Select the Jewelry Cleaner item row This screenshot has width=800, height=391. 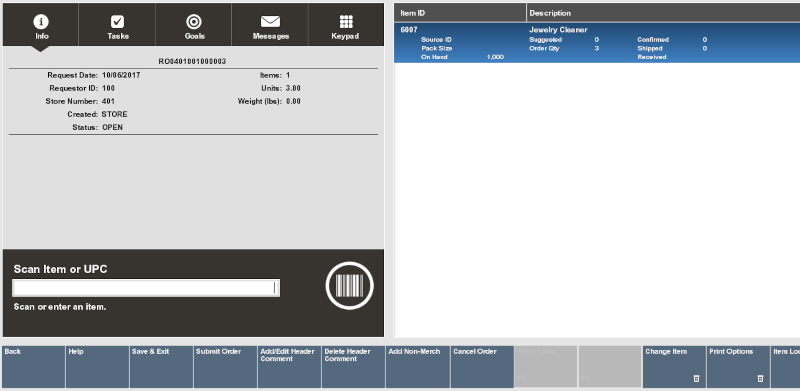coord(597,43)
